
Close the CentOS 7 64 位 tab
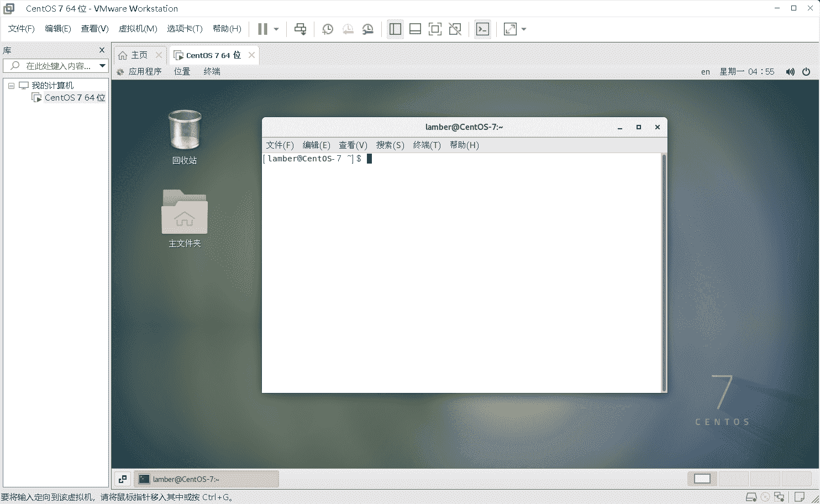pyautogui.click(x=251, y=55)
